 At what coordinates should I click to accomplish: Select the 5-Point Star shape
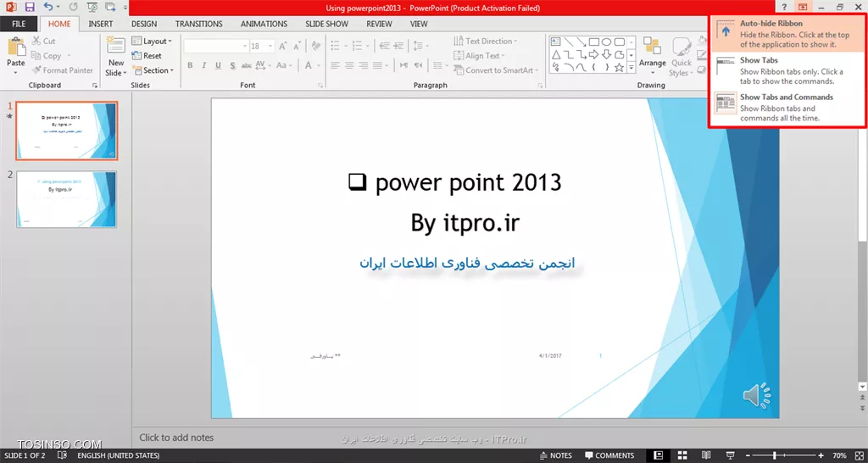(x=620, y=67)
